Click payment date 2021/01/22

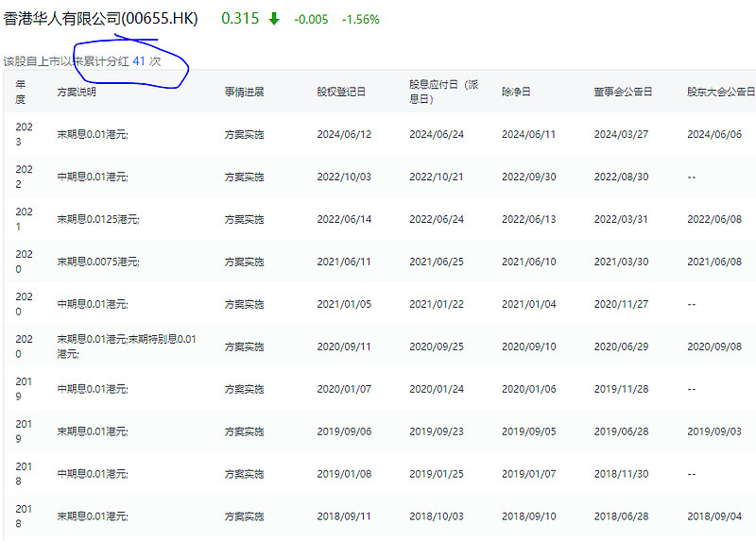pos(437,304)
